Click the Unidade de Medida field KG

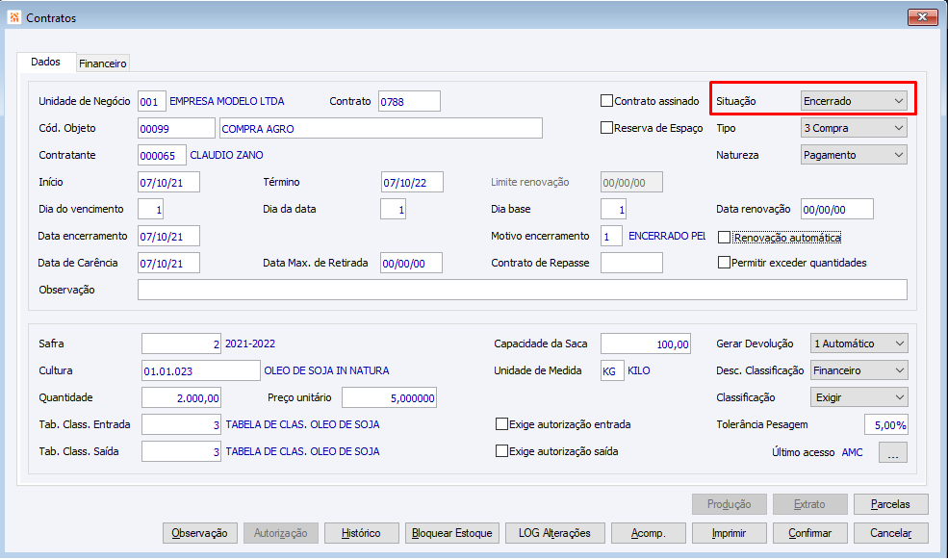click(x=612, y=370)
